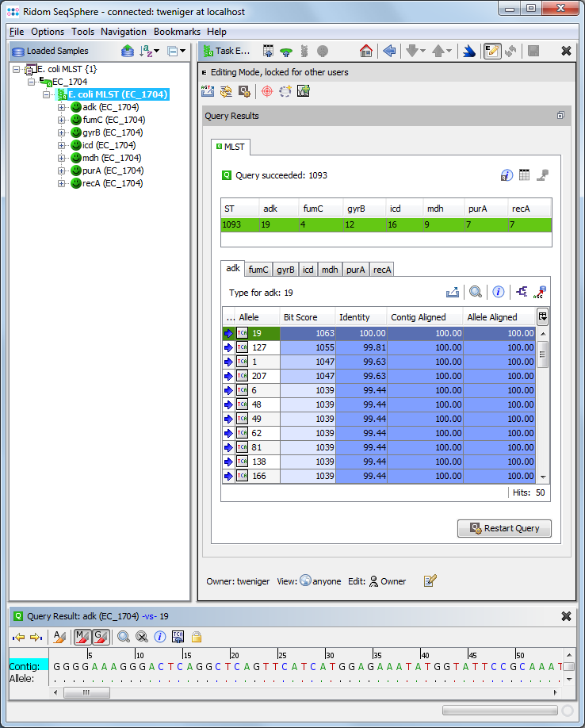
Task: Click the yellow padlock icon in Query Result toolbar
Action: [x=196, y=636]
